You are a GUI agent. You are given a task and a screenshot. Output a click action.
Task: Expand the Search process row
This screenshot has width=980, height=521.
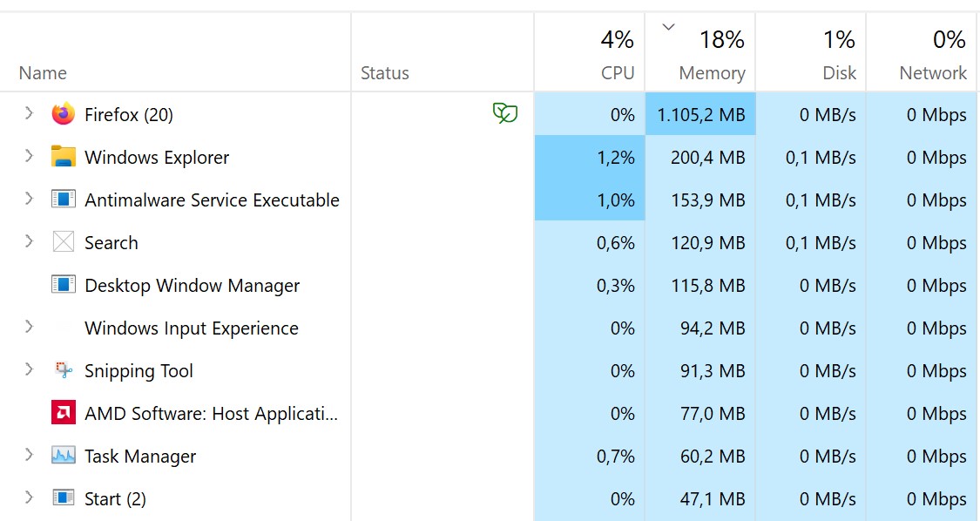tap(29, 241)
